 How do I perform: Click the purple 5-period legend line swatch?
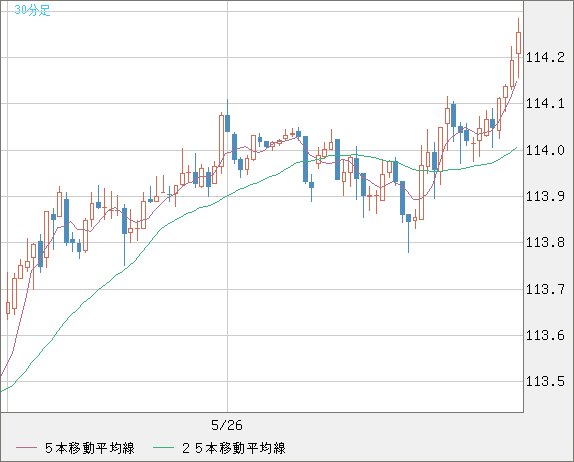(26, 448)
